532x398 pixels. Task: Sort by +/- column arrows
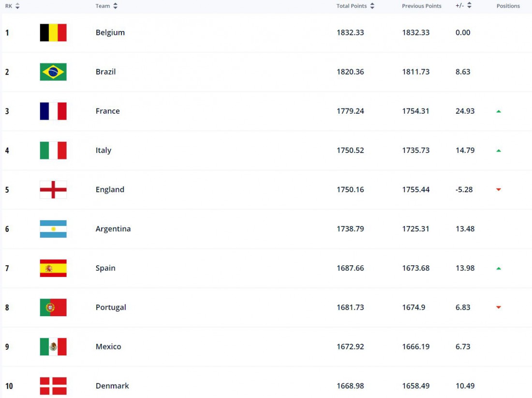tap(469, 5)
